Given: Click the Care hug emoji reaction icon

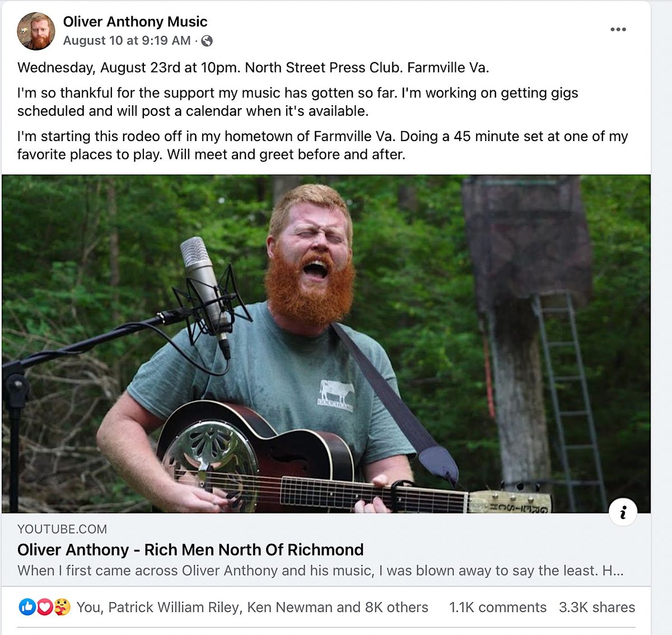Looking at the screenshot, I should 62,607.
